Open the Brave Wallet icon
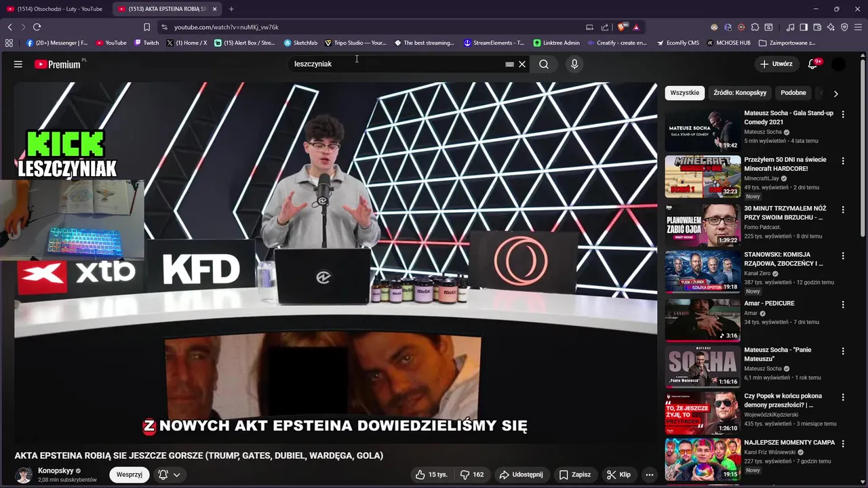This screenshot has height=488, width=868. tap(817, 27)
